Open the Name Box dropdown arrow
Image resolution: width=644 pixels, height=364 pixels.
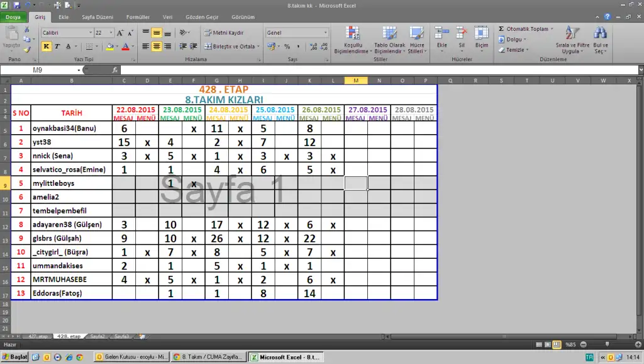click(79, 71)
